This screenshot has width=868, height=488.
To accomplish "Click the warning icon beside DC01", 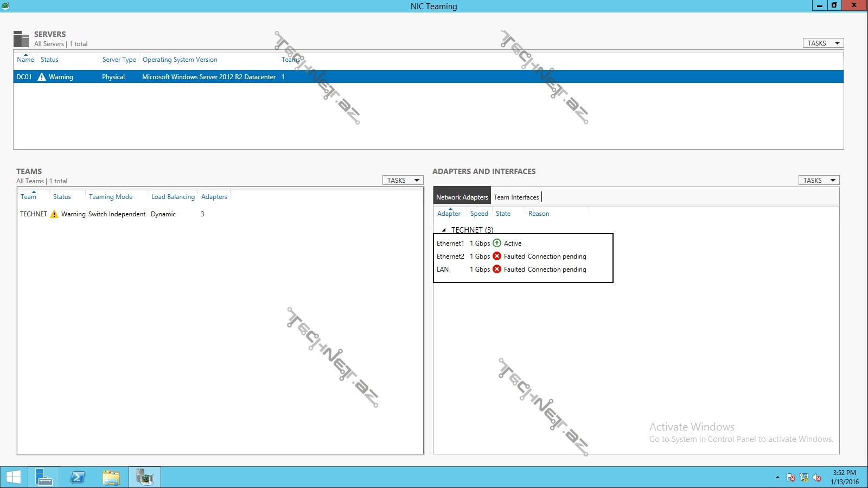I will (x=42, y=77).
